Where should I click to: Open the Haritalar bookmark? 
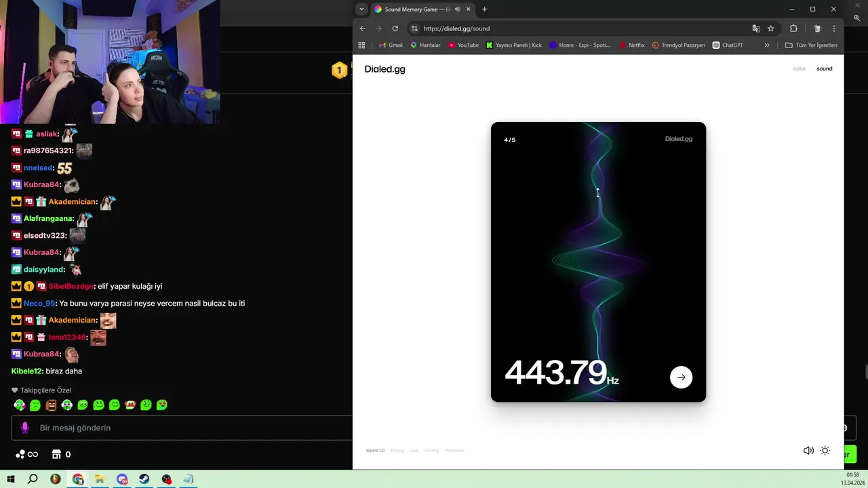[425, 45]
